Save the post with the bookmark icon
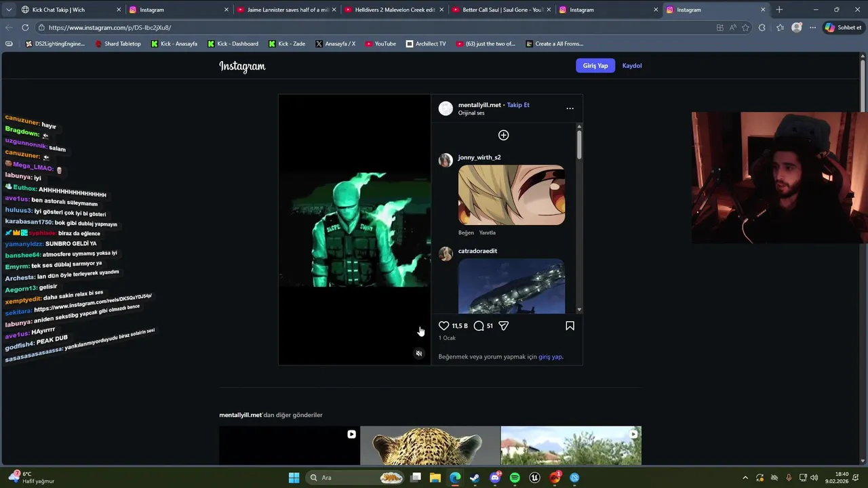Image resolution: width=868 pixels, height=488 pixels. (x=570, y=326)
